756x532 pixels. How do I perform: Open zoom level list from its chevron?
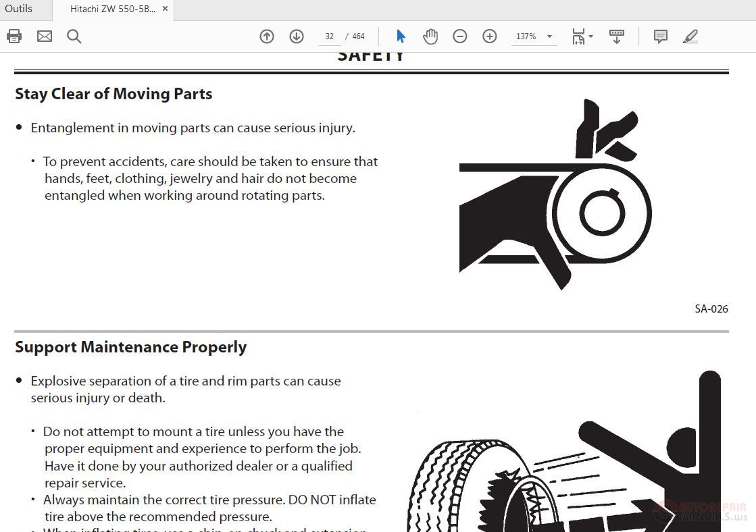[x=549, y=36]
